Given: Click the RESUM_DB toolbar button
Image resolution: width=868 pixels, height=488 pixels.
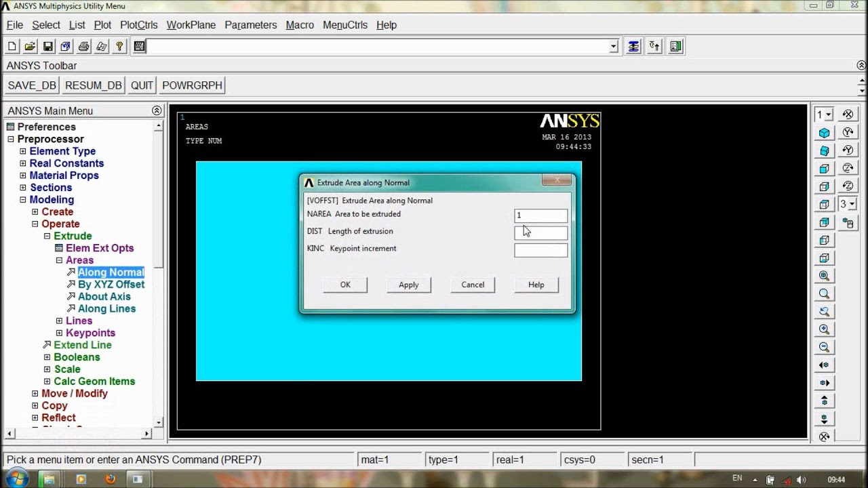Looking at the screenshot, I should click(94, 85).
